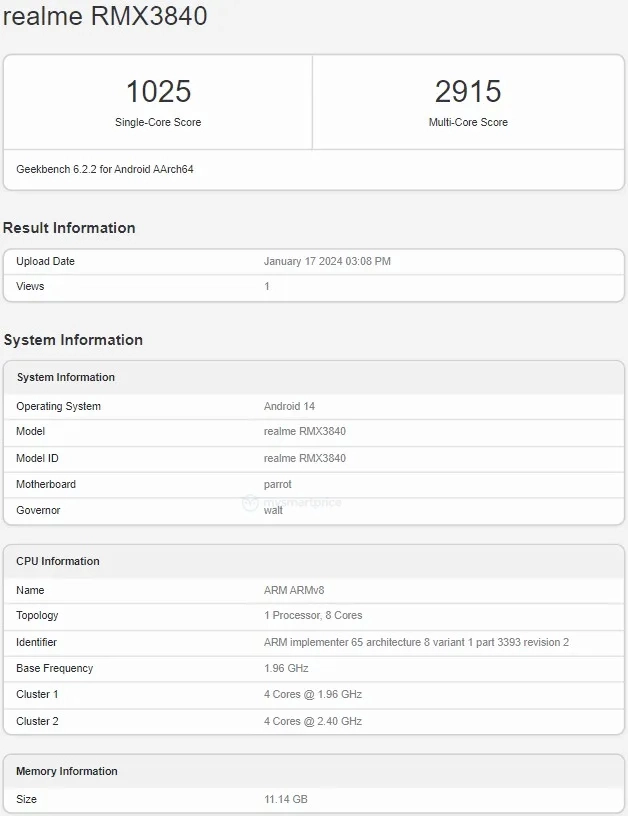Click the Views row label

(x=30, y=286)
